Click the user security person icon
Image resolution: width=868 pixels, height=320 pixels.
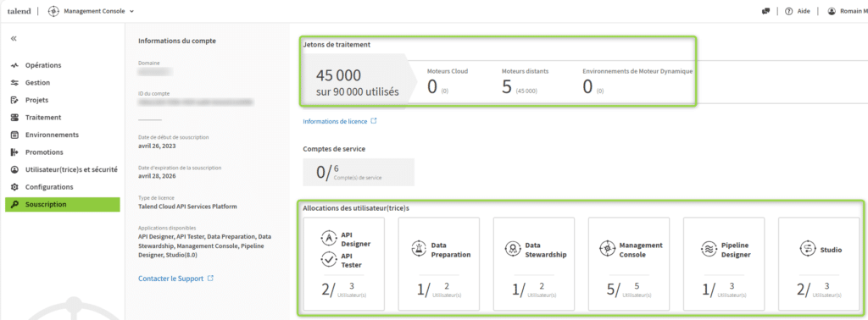(x=15, y=169)
